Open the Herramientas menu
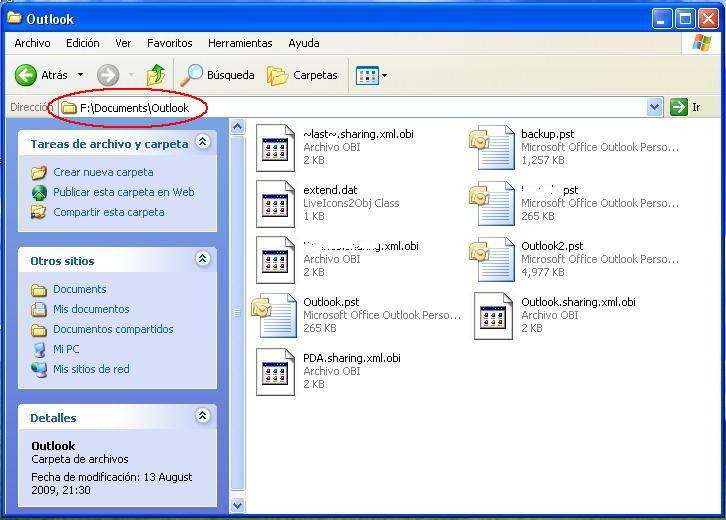 click(240, 43)
